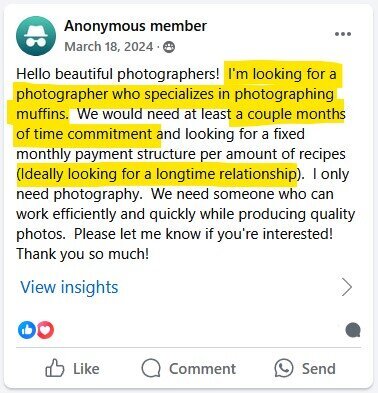378x393 pixels.
Task: Select the Send button label
Action: pos(319,369)
